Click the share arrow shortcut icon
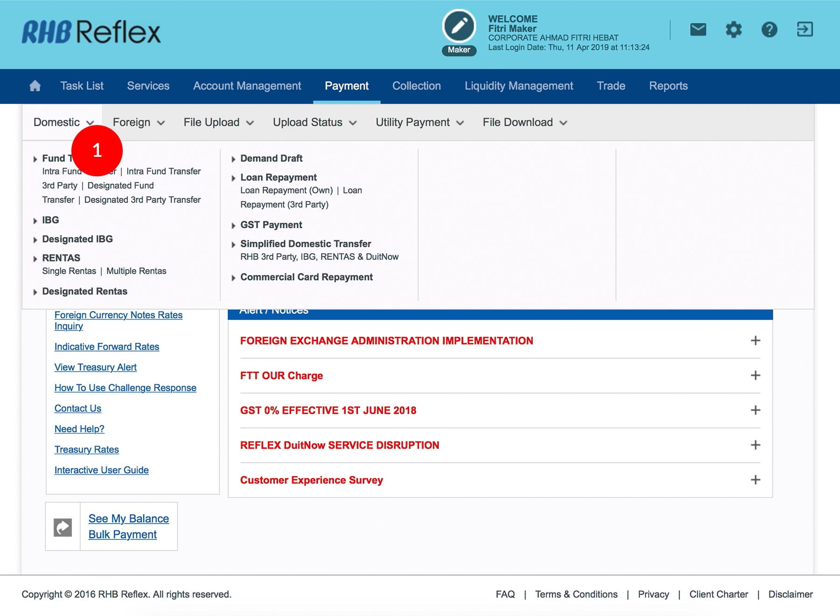This screenshot has width=840, height=616. point(63,527)
